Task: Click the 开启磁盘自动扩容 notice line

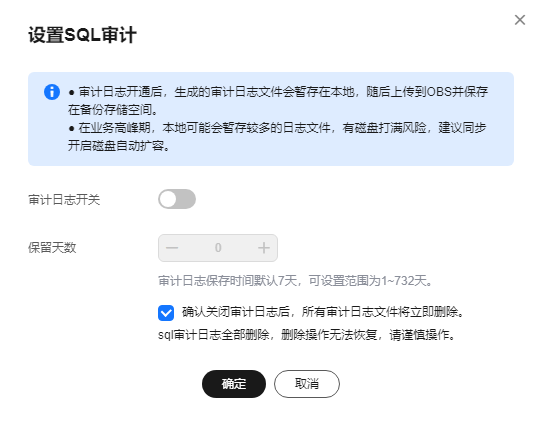Action: click(x=119, y=146)
